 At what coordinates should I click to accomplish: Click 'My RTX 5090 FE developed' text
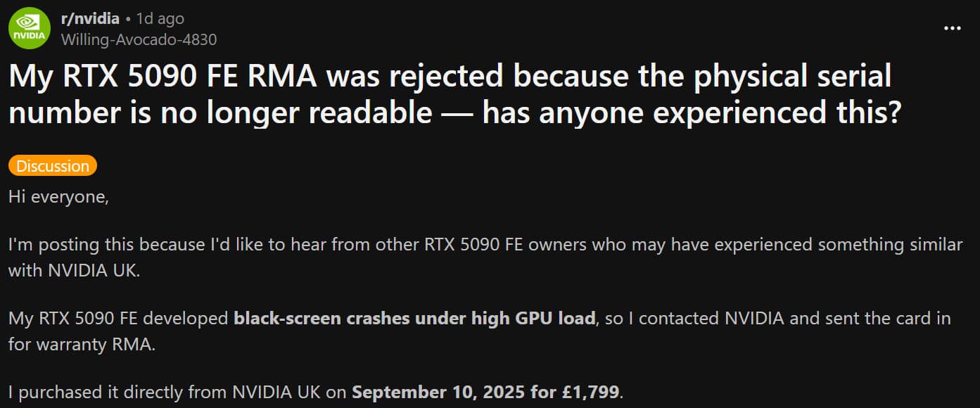(118, 318)
